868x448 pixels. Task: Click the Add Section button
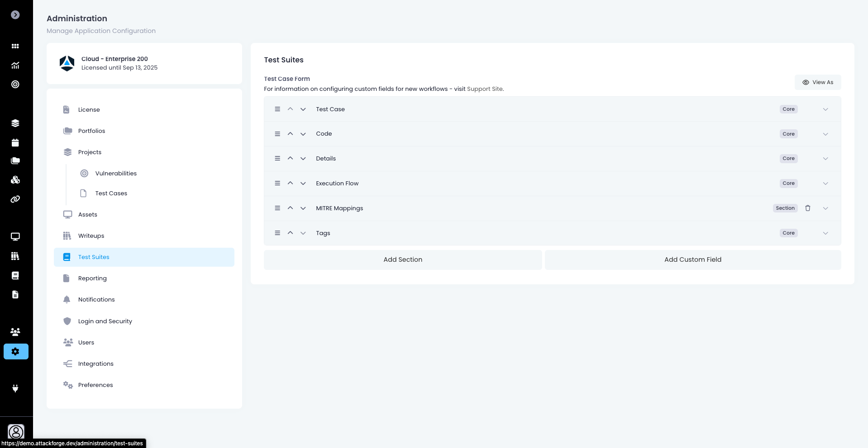click(402, 260)
